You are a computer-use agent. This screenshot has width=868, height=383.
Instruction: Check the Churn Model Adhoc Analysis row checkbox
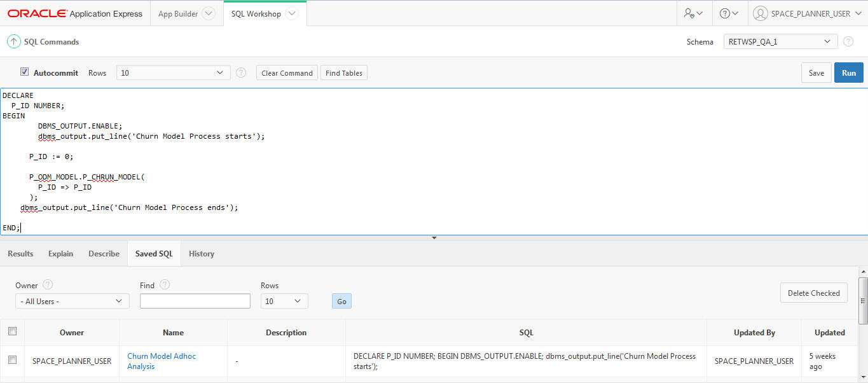point(12,359)
